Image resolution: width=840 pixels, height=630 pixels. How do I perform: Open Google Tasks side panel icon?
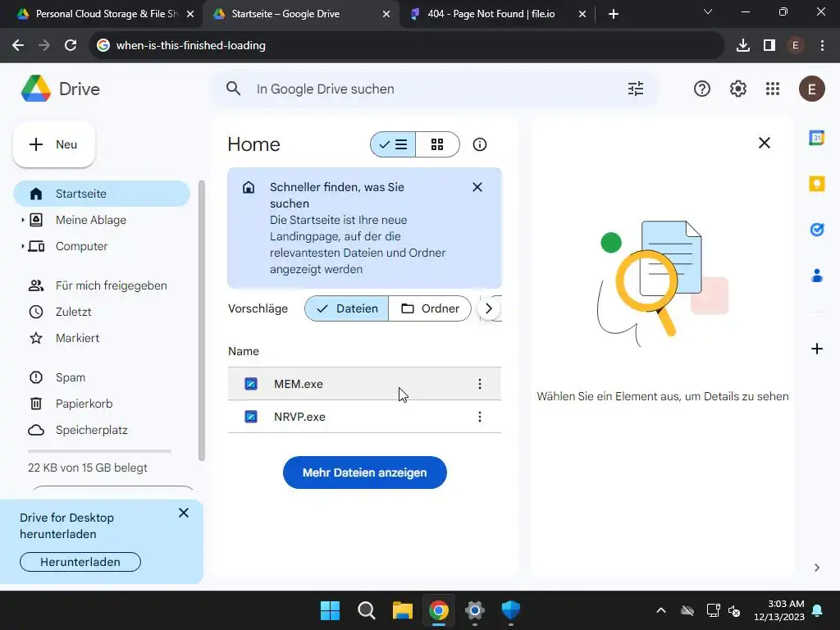[x=816, y=230]
